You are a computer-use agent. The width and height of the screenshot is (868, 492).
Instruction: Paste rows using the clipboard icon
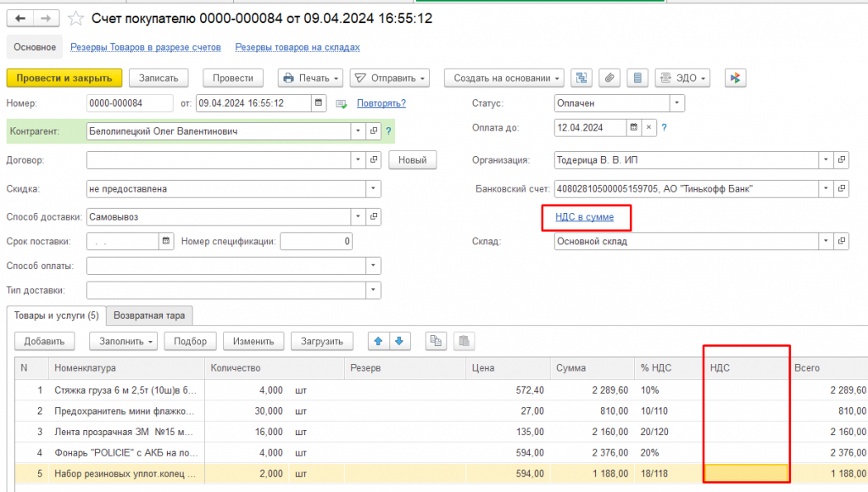[x=464, y=341]
